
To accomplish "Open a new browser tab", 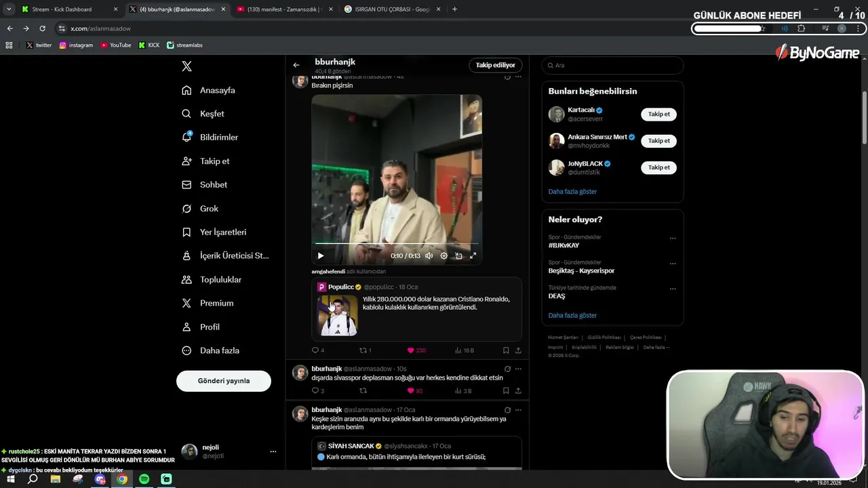I will 454,9.
